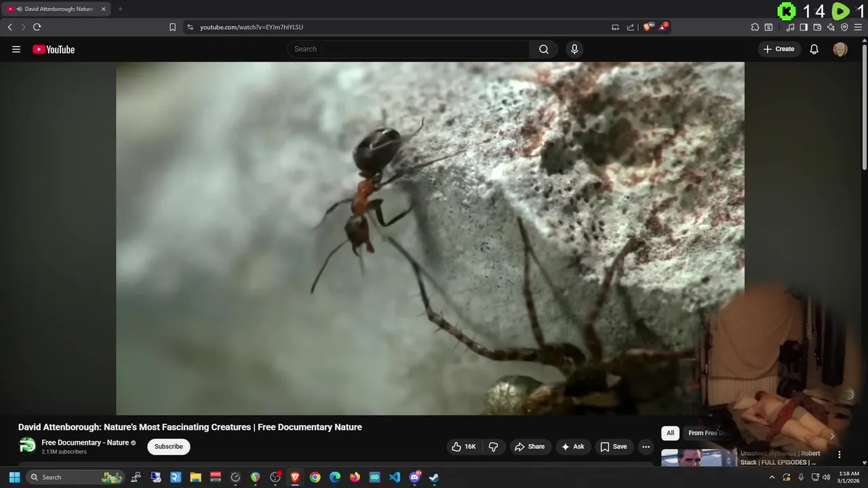Image resolution: width=868 pixels, height=488 pixels.
Task: Click the YouTube search magnifier button
Action: (544, 49)
